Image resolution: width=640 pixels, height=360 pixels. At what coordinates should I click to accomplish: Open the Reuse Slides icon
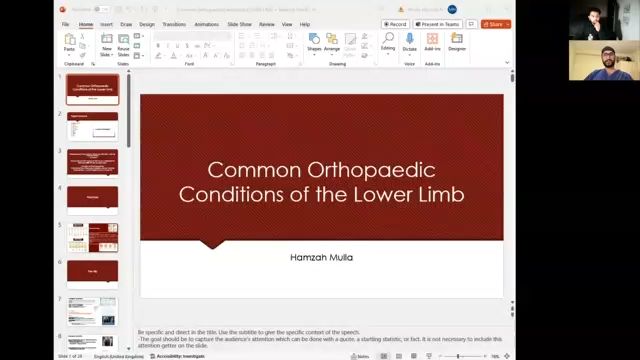[x=123, y=45]
